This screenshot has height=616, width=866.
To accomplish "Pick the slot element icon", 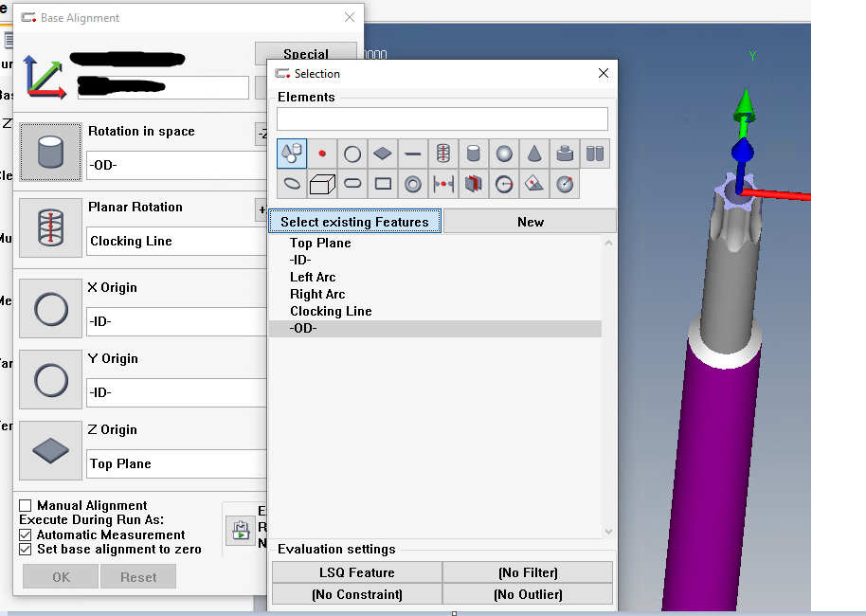I will point(352,184).
